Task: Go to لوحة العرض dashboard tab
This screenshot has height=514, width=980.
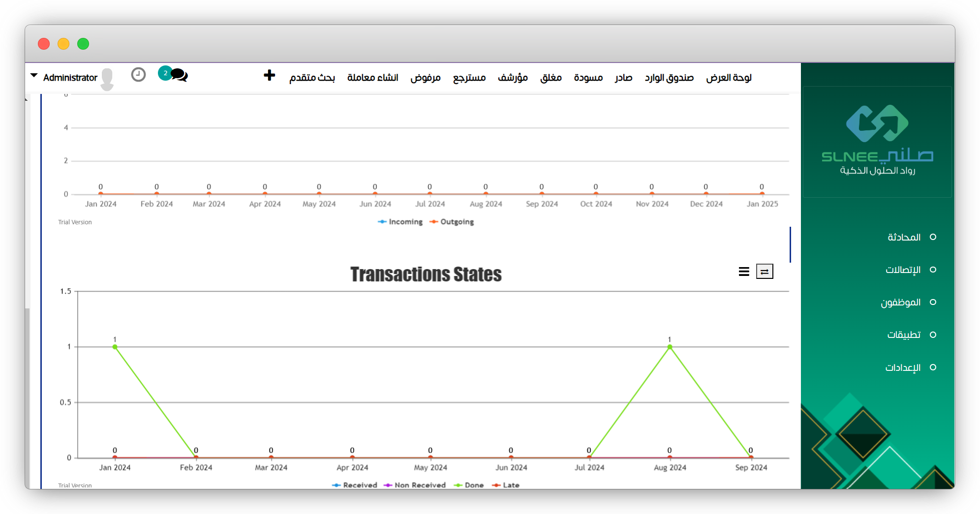Action: (x=729, y=78)
